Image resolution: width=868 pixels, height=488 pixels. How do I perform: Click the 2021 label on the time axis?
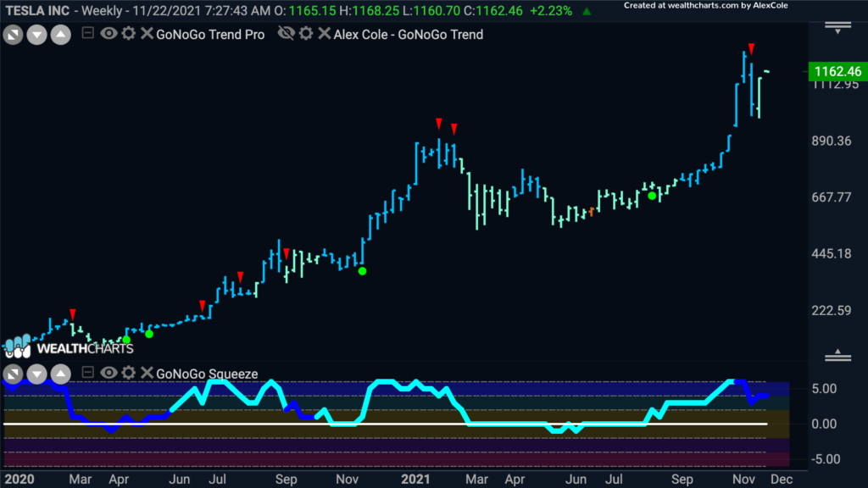pyautogui.click(x=415, y=480)
